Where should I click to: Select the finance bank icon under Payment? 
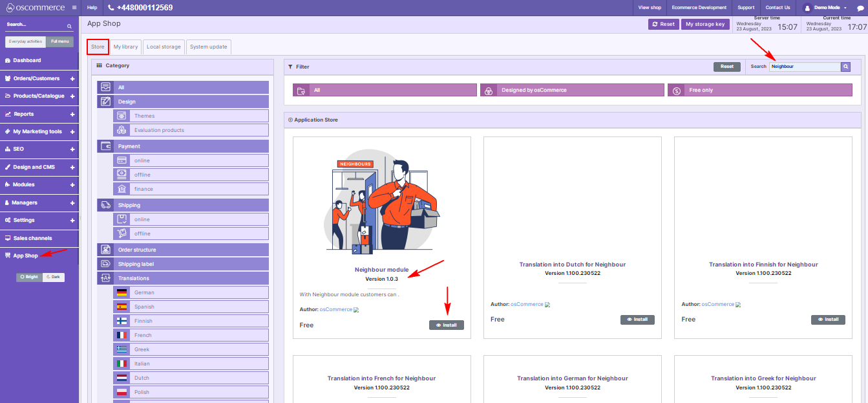pyautogui.click(x=122, y=189)
